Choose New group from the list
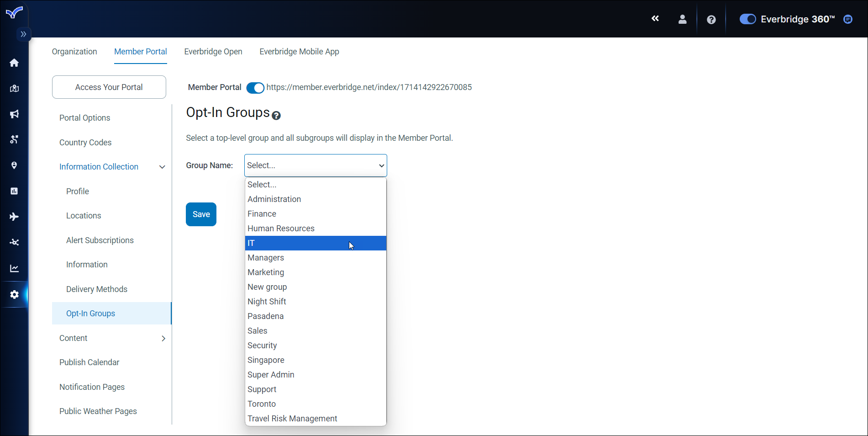This screenshot has width=868, height=436. [316, 287]
